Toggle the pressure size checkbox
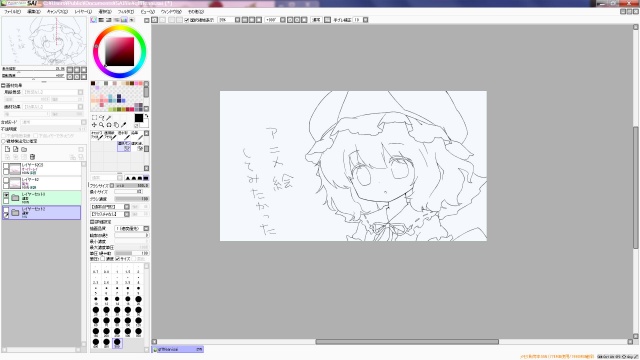 118,259
